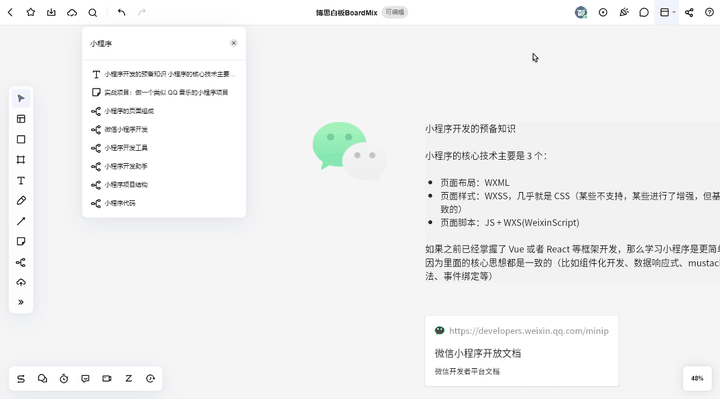This screenshot has height=399, width=720.
Task: Select the sticky note result 实战项目
Action: point(163,92)
